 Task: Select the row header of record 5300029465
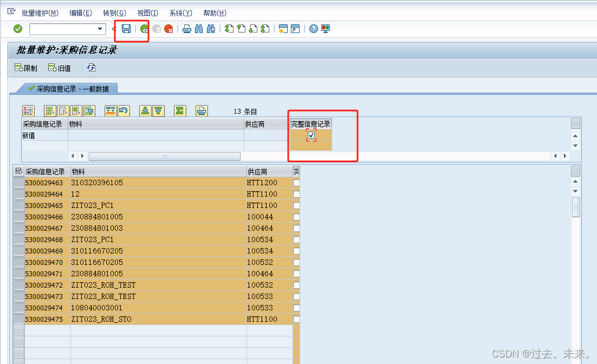pos(18,206)
